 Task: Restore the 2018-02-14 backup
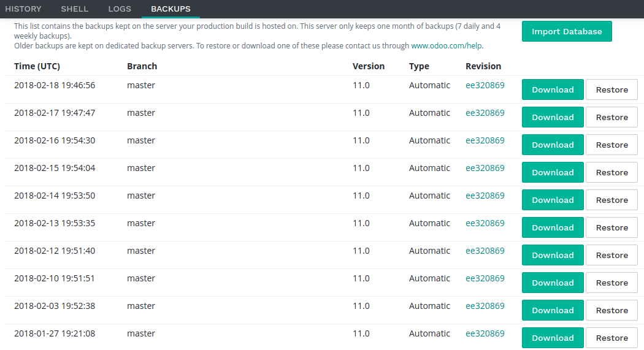pos(611,199)
